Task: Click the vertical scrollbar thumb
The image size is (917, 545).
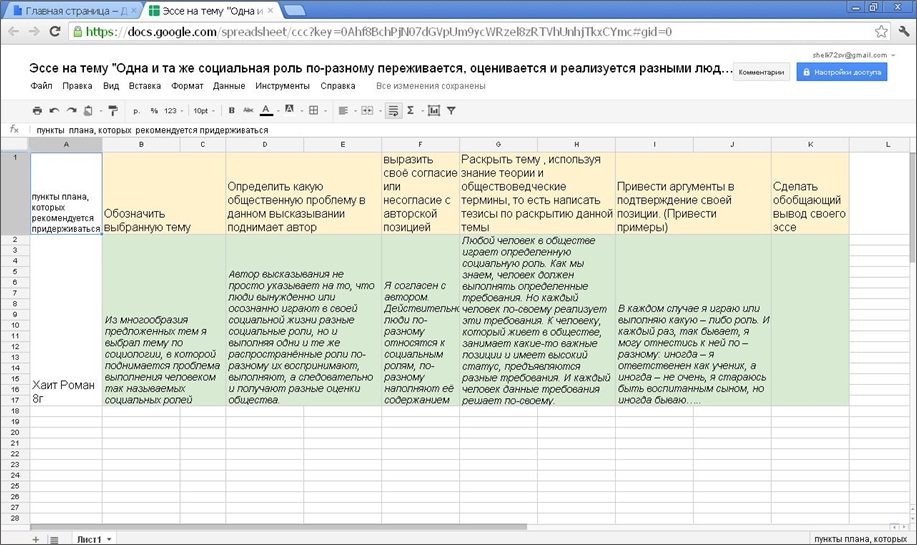Action: click(x=913, y=208)
